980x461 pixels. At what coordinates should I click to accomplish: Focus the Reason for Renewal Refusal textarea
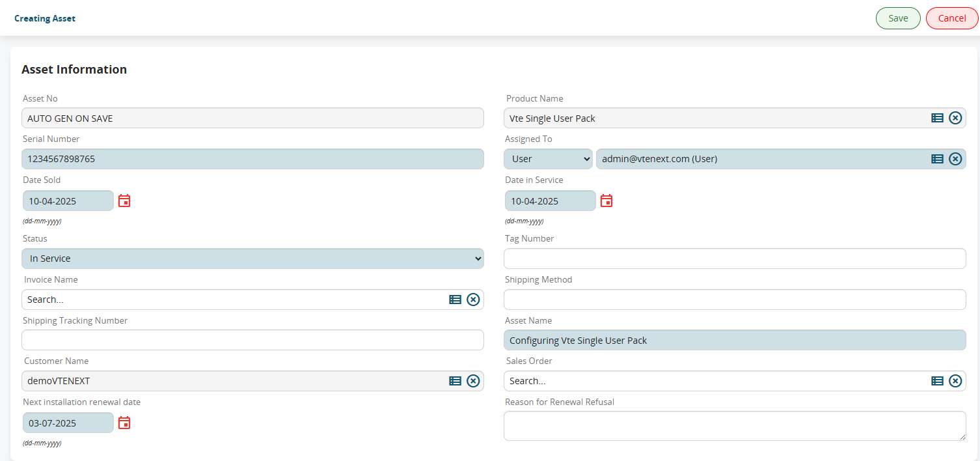coord(735,426)
